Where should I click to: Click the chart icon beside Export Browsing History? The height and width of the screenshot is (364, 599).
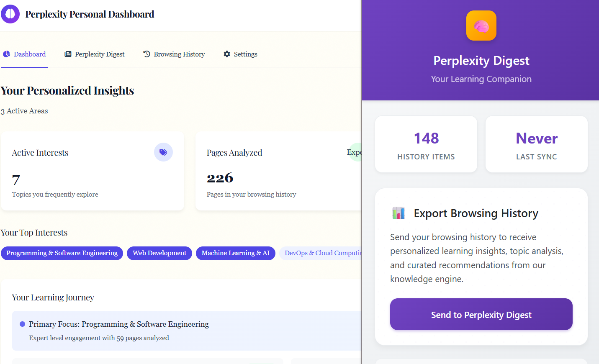coord(398,213)
